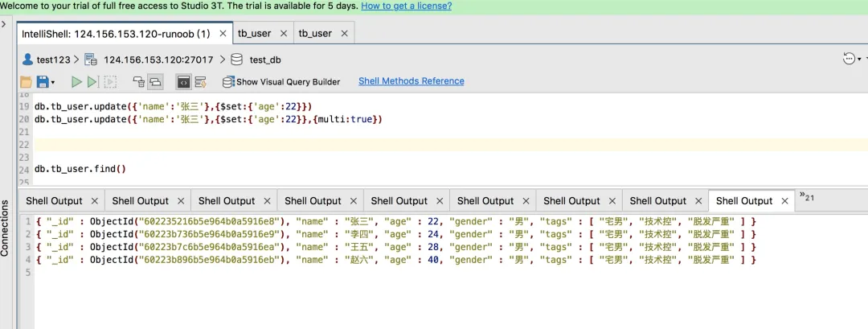Toggle the first output layout icon
Viewport: 868px width, 329px height.
(138, 81)
